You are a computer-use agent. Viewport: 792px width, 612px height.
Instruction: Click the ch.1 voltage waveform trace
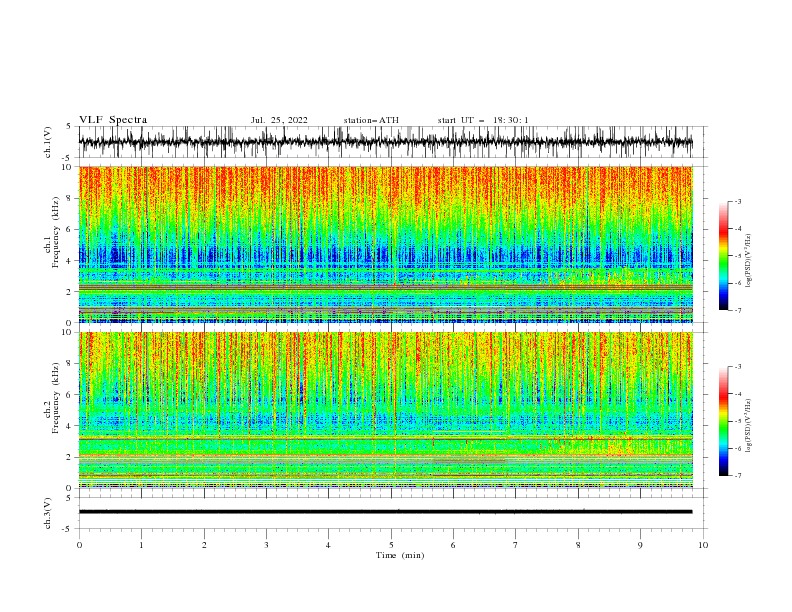click(385, 142)
